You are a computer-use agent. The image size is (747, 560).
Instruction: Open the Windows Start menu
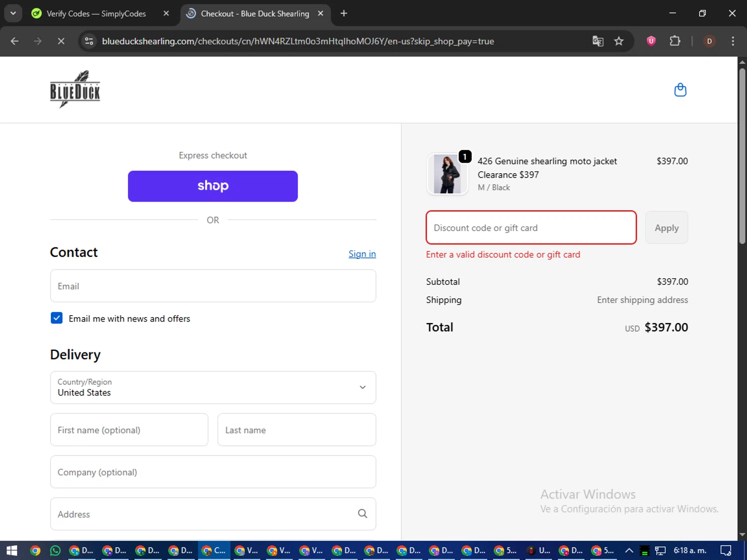(x=12, y=550)
